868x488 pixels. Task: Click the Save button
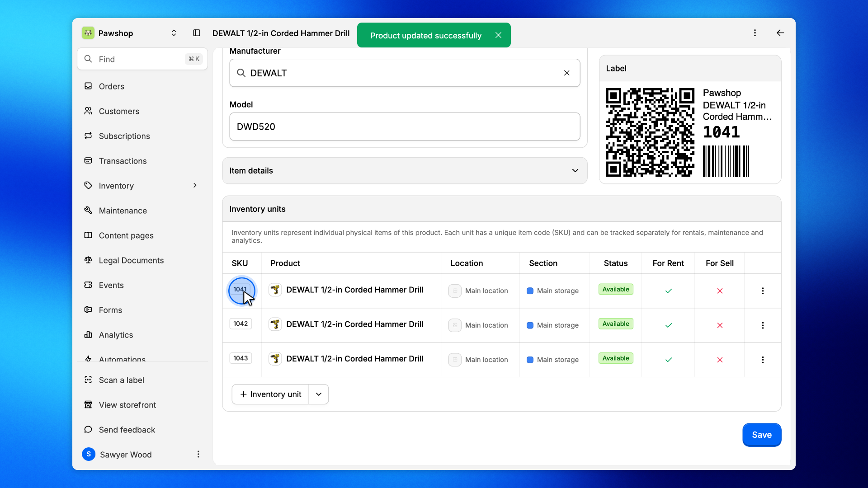pyautogui.click(x=762, y=435)
